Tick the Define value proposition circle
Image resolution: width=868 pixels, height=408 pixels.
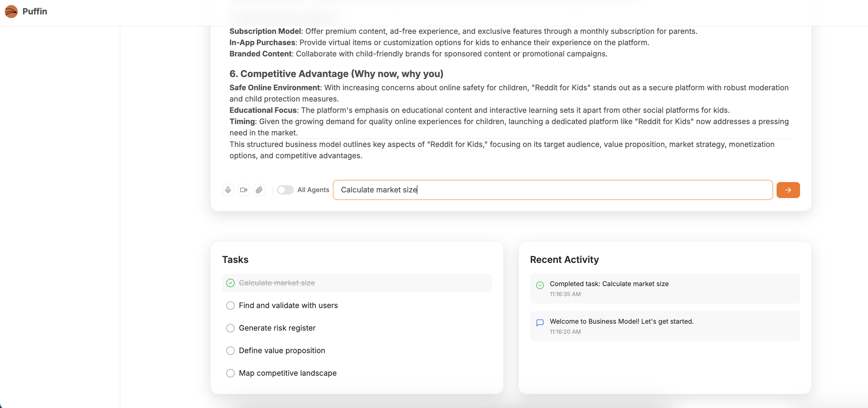click(230, 351)
